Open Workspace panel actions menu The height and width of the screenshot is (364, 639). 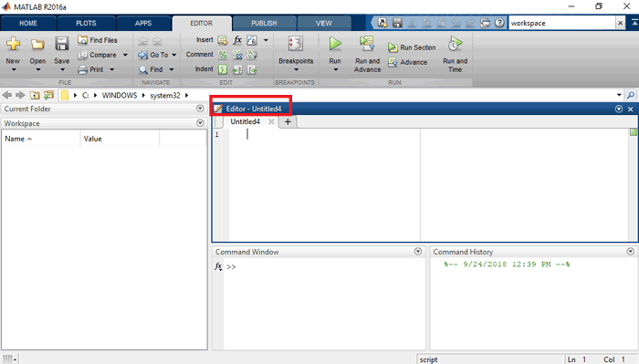tap(200, 123)
